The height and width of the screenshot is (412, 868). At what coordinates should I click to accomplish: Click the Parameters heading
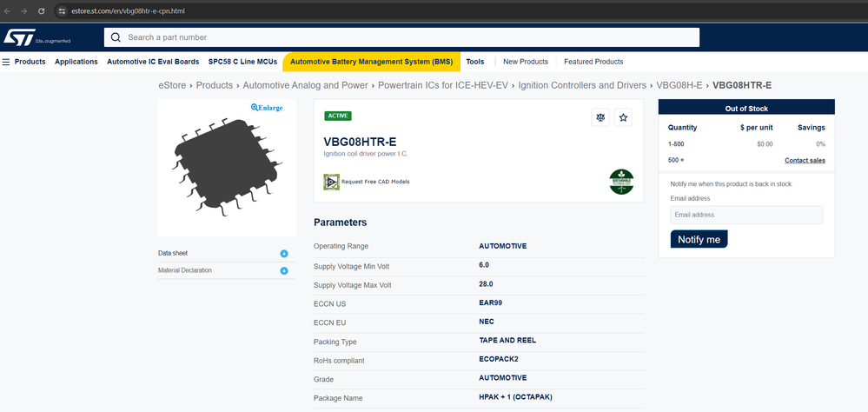[x=340, y=223]
